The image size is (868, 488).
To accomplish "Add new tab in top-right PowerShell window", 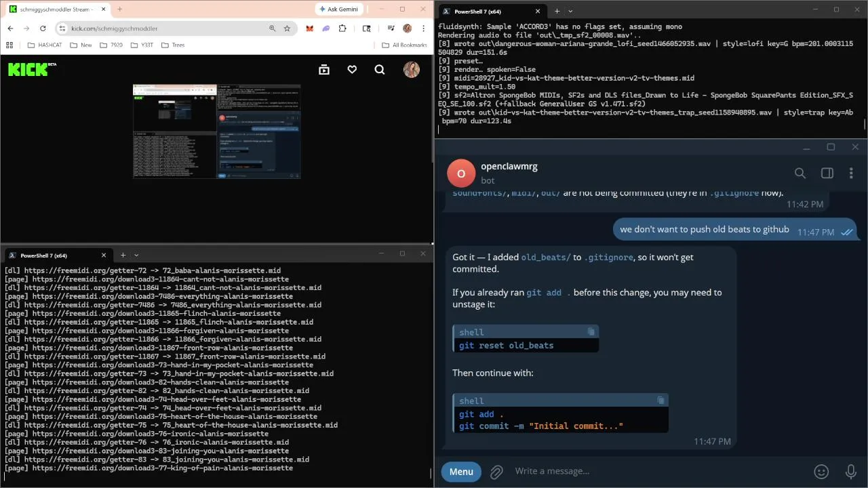I will pyautogui.click(x=557, y=11).
